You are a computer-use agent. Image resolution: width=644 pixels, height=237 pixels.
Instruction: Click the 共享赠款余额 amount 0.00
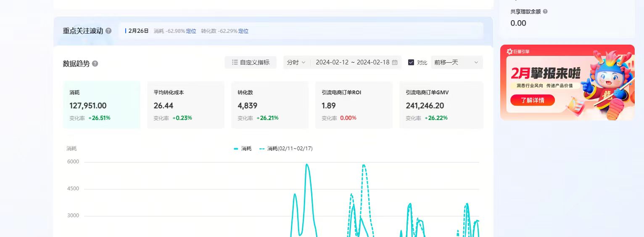coord(518,23)
